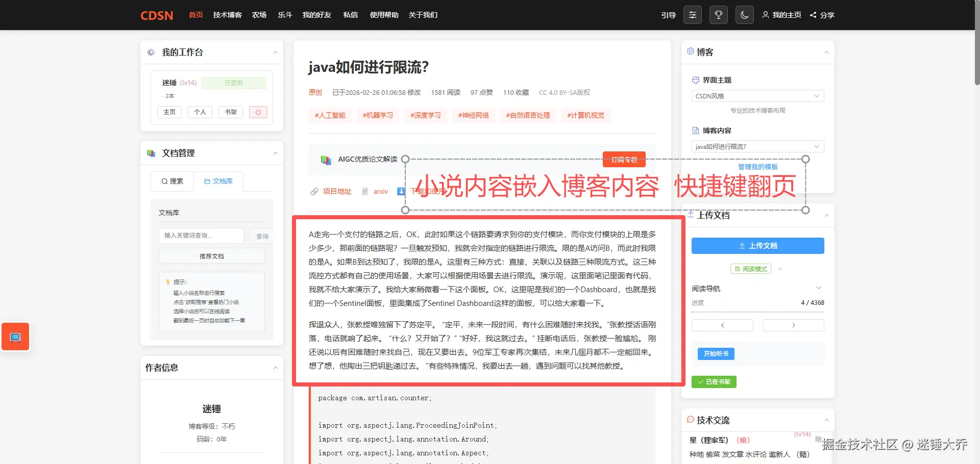Viewport: 980px width, 464px height.
Task: Go to next page with right arrow button
Action: coord(793,325)
